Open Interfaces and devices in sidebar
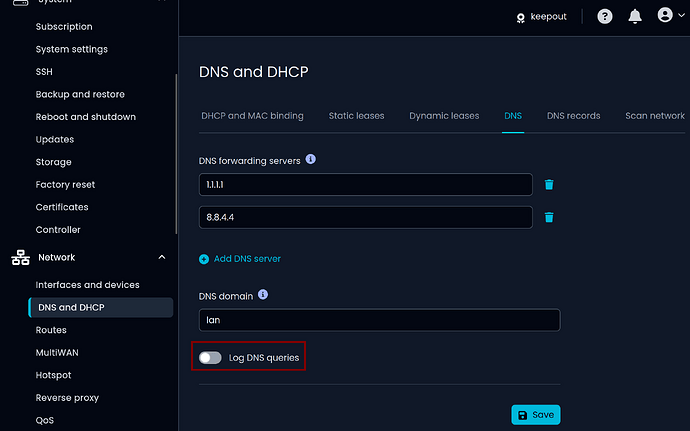 88,285
